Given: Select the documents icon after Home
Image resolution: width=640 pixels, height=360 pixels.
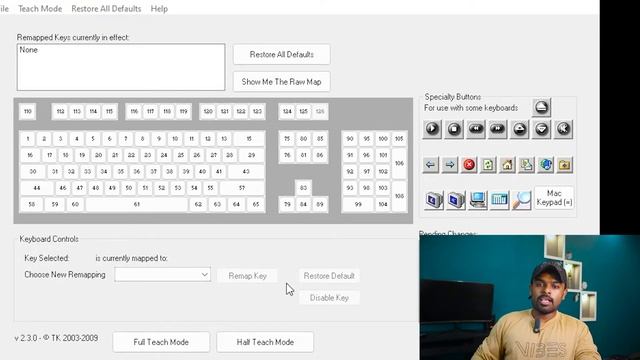Looking at the screenshot, I should click(x=527, y=165).
